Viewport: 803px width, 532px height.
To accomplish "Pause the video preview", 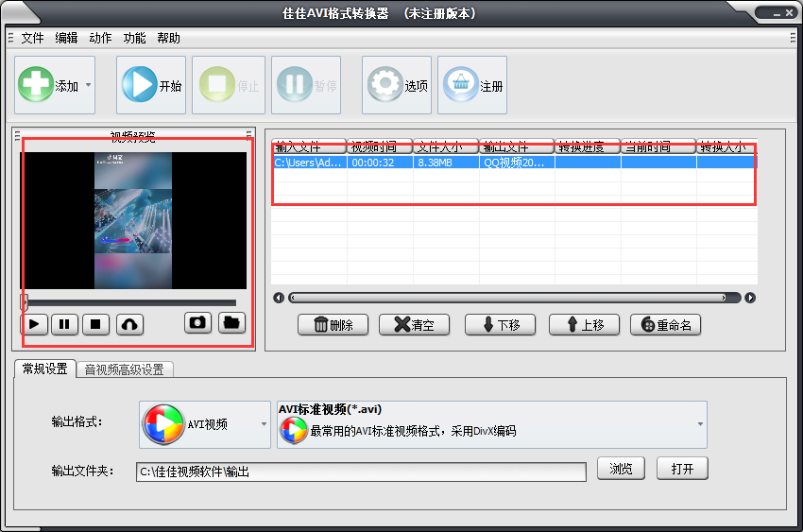I will pyautogui.click(x=64, y=324).
